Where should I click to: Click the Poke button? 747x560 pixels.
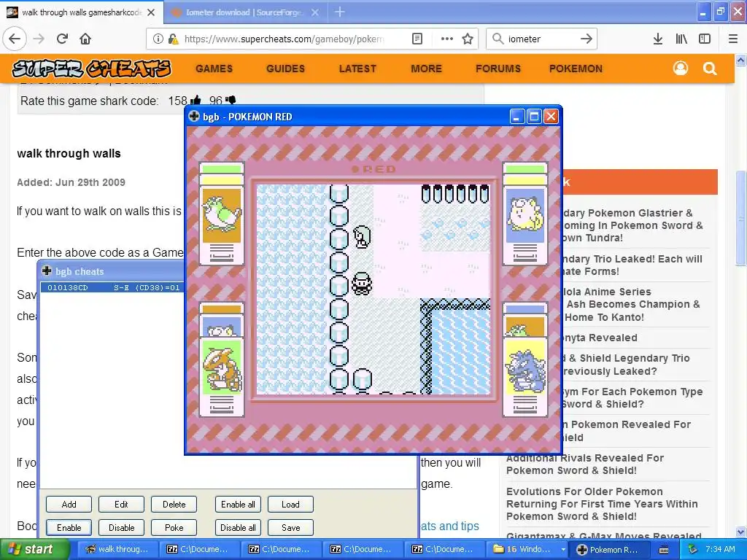tap(174, 528)
